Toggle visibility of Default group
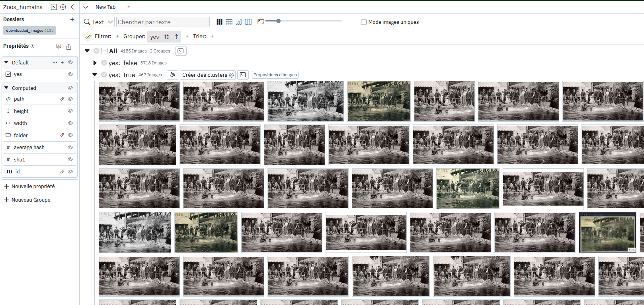Viewport: 644px width, 305px height. click(70, 62)
